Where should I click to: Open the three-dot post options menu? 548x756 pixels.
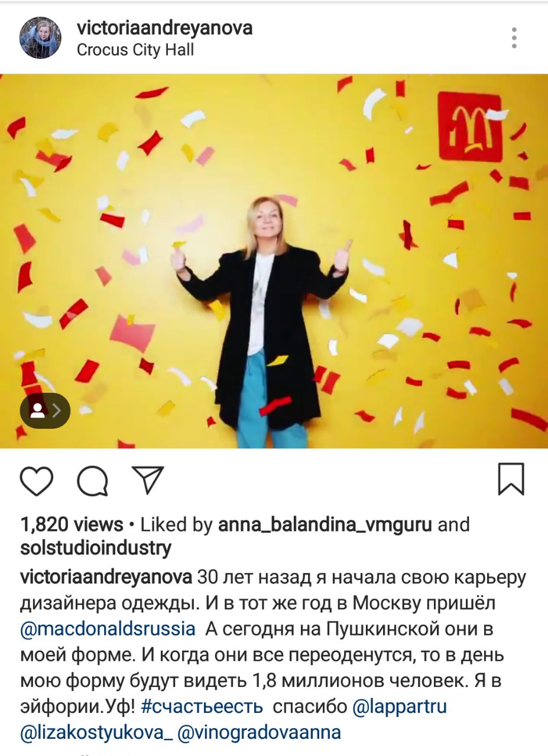(514, 38)
